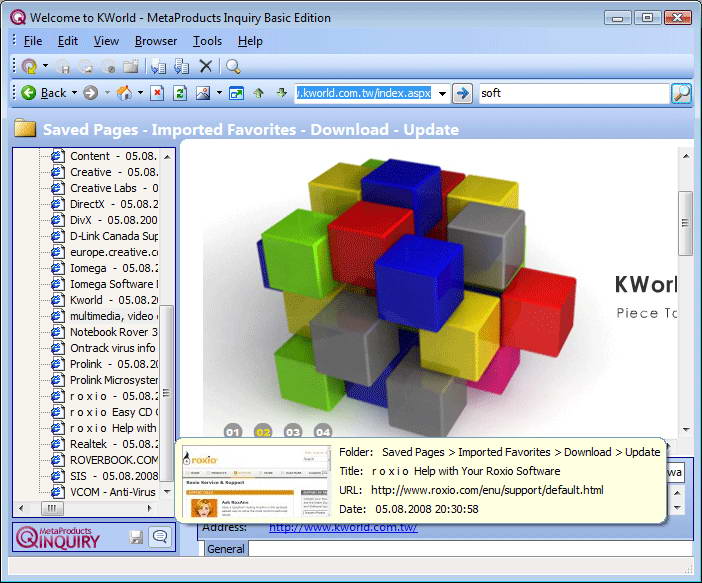This screenshot has width=702, height=583.
Task: Click the grayed save icon near logo
Action: coord(136,537)
